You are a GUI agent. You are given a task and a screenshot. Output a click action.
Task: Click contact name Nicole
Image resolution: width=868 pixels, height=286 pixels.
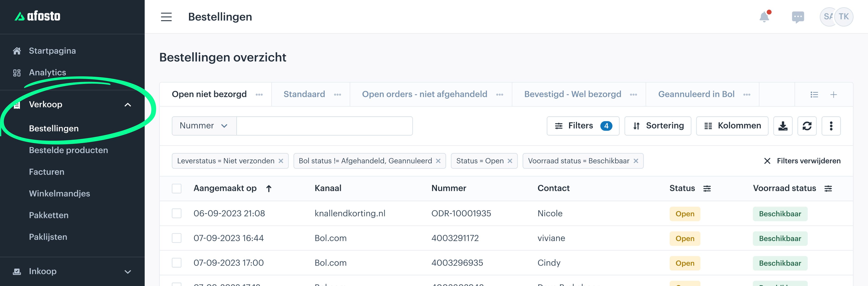coord(550,213)
